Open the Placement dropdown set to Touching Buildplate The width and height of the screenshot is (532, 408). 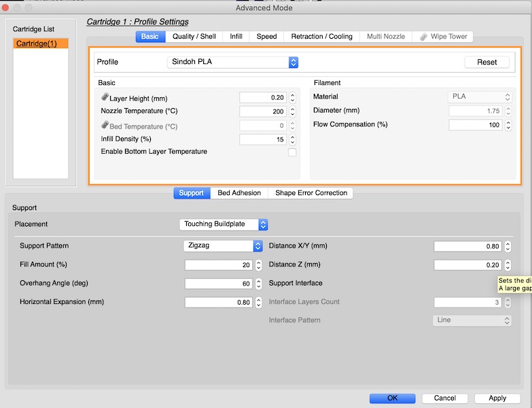224,224
